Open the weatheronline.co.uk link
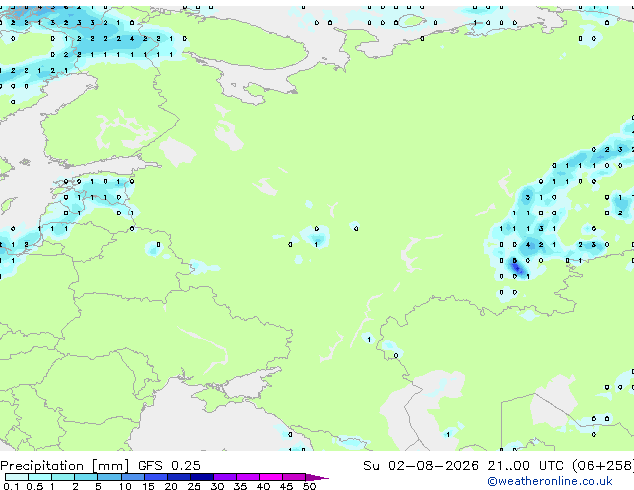 click(x=550, y=481)
